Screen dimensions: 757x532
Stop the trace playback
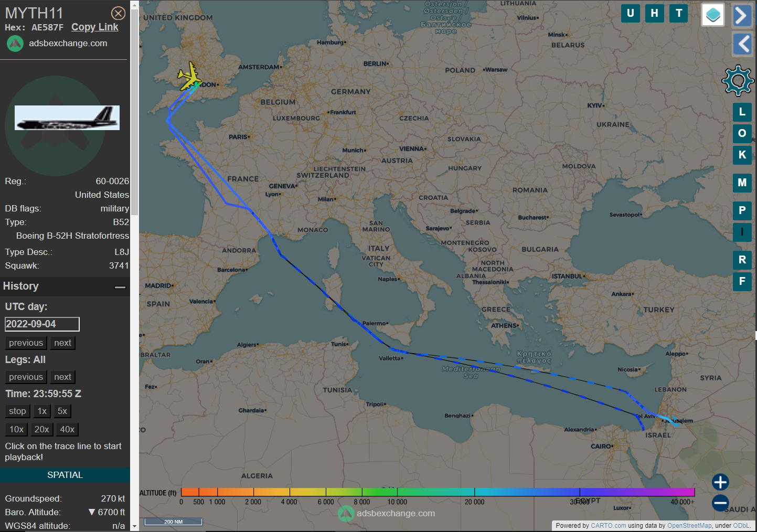[17, 411]
